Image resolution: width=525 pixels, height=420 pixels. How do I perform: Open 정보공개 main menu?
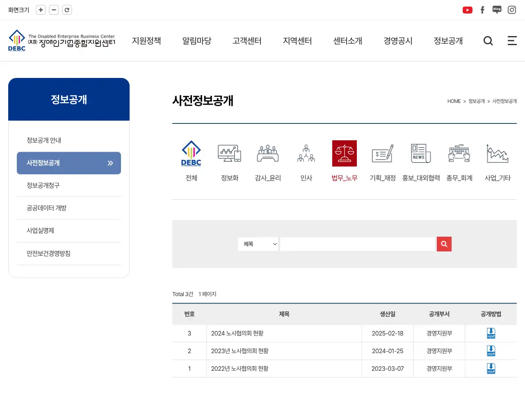point(448,41)
